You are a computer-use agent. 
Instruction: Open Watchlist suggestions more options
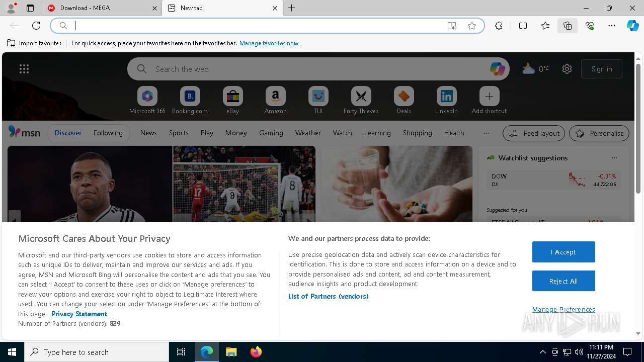[614, 158]
